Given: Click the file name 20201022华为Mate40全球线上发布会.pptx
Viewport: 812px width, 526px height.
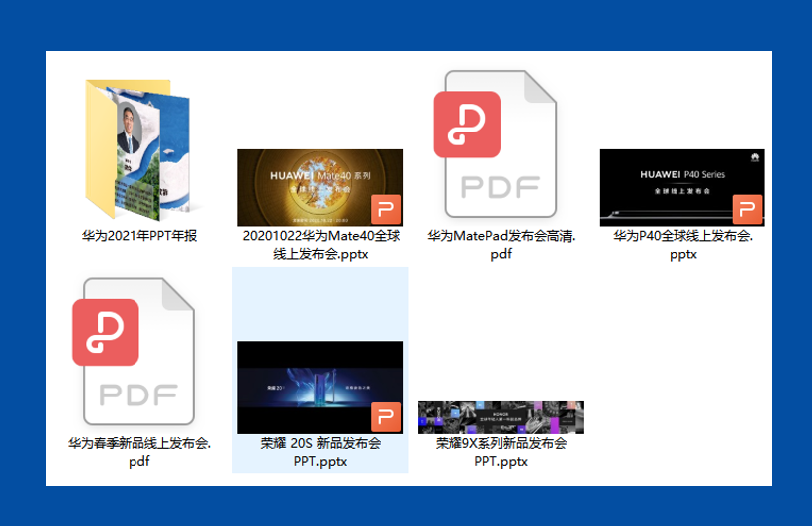Looking at the screenshot, I should pyautogui.click(x=321, y=245).
